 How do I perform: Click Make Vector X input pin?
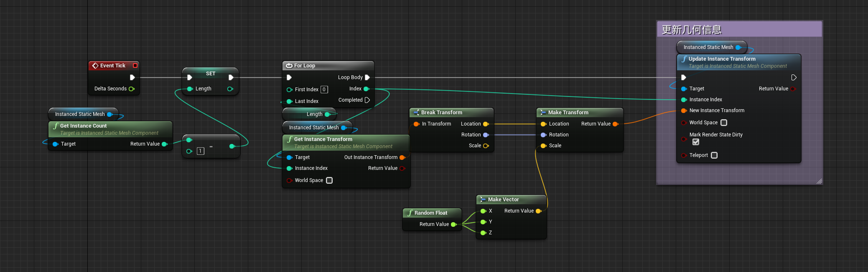click(483, 211)
